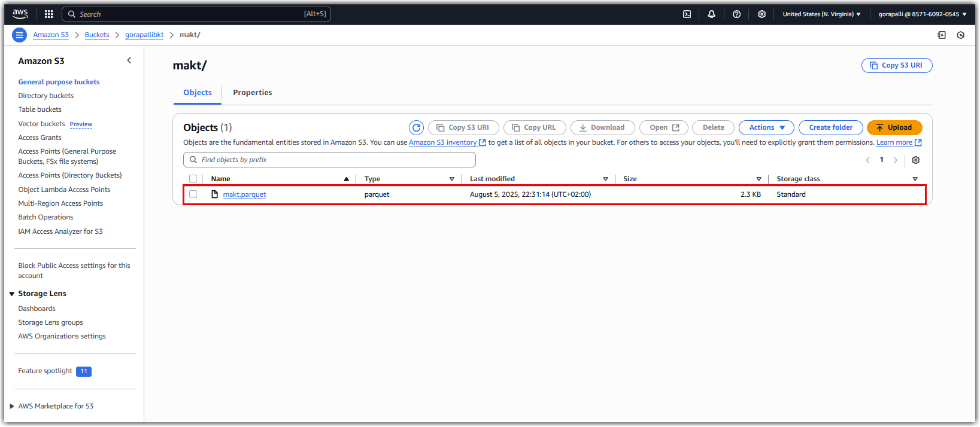Open the console settings gear icon
The height and width of the screenshot is (427, 980).
click(762, 14)
